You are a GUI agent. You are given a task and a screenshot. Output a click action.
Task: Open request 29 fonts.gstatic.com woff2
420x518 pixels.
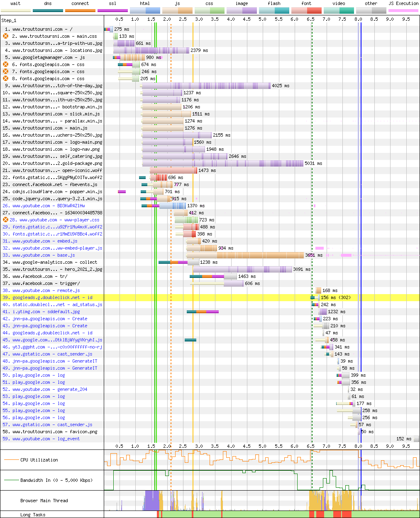coord(52,227)
